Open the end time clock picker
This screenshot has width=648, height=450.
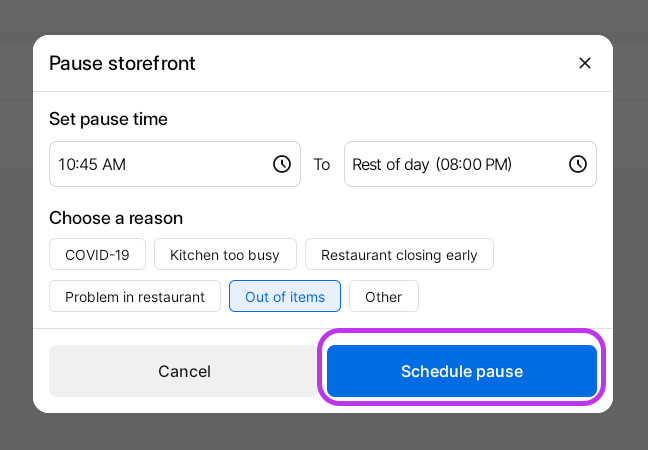(x=577, y=164)
